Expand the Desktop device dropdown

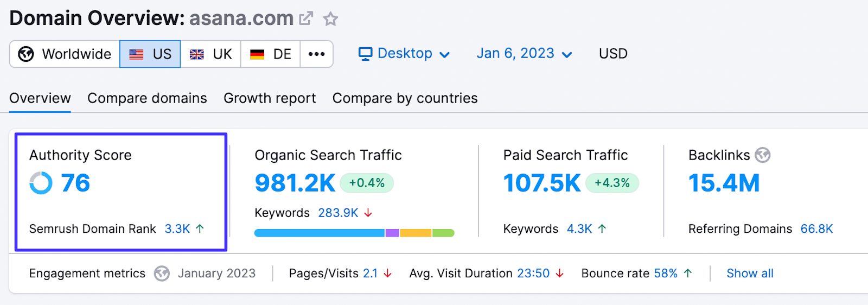pos(404,54)
